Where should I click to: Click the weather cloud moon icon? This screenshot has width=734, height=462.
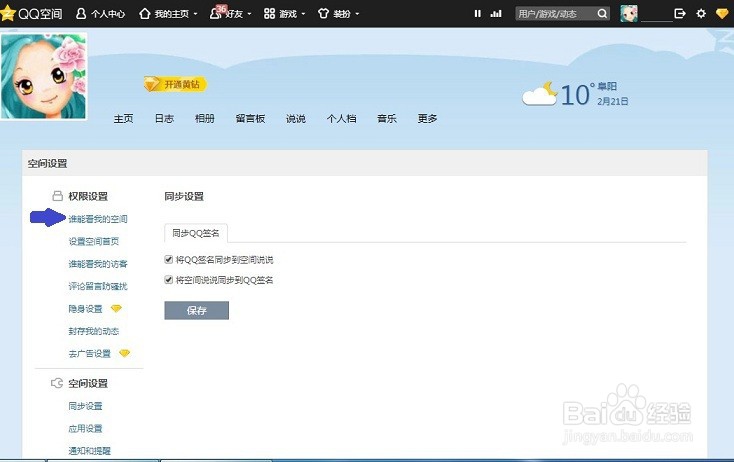[540, 94]
